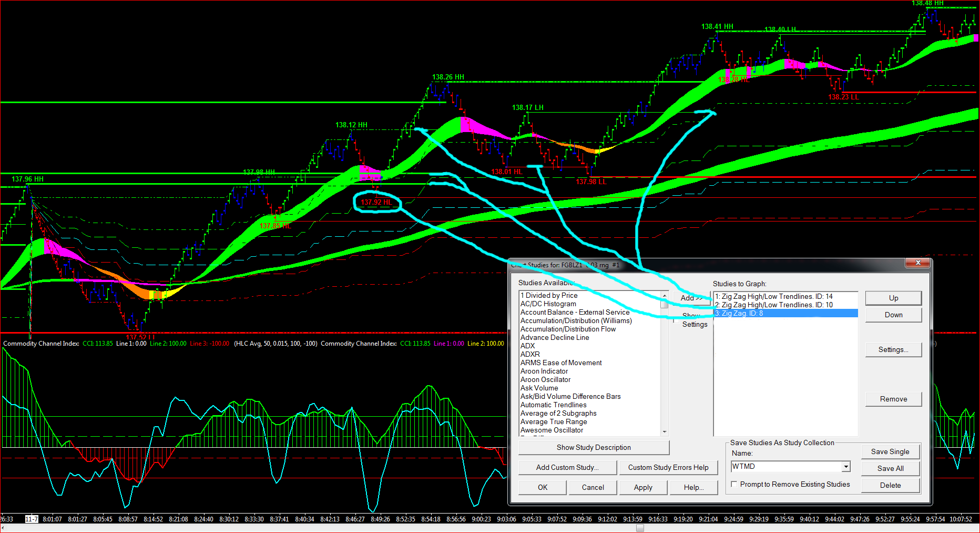Click the WTMD collection name field
This screenshot has width=980, height=533.
pyautogui.click(x=785, y=467)
